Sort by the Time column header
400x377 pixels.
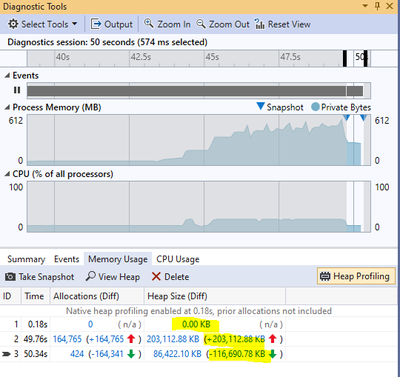(x=36, y=296)
